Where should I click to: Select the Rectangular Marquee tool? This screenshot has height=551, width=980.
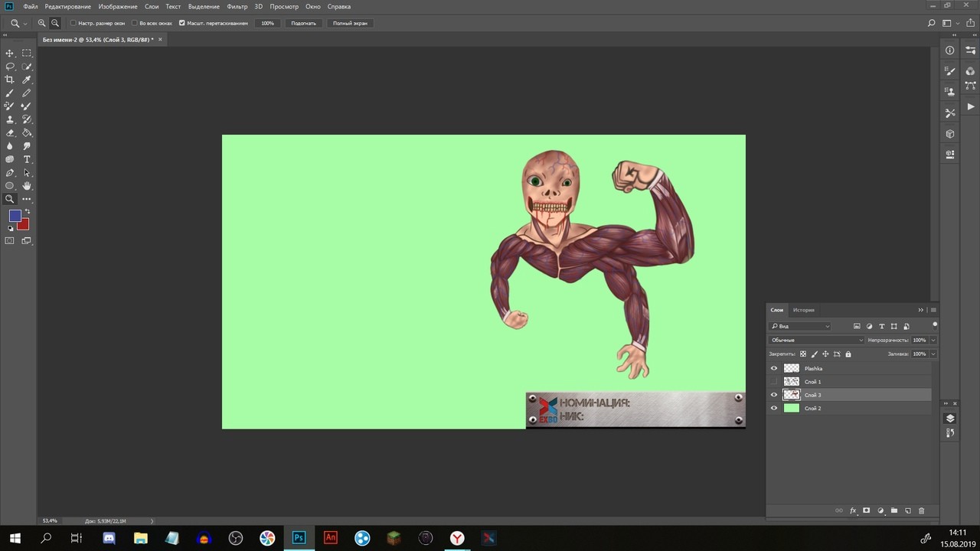tap(27, 53)
